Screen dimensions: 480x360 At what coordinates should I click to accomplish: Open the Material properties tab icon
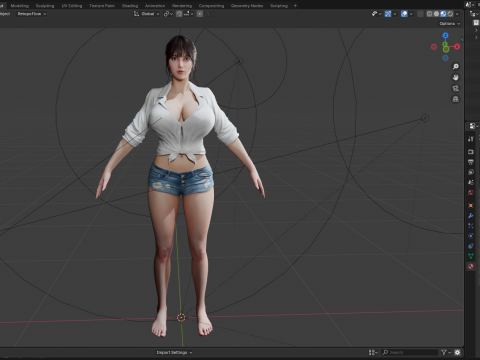pos(471,266)
